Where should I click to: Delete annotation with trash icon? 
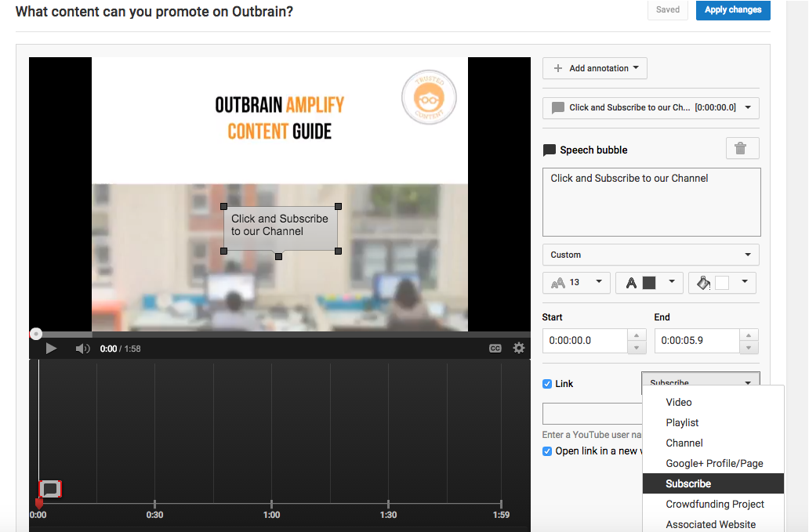coord(742,148)
